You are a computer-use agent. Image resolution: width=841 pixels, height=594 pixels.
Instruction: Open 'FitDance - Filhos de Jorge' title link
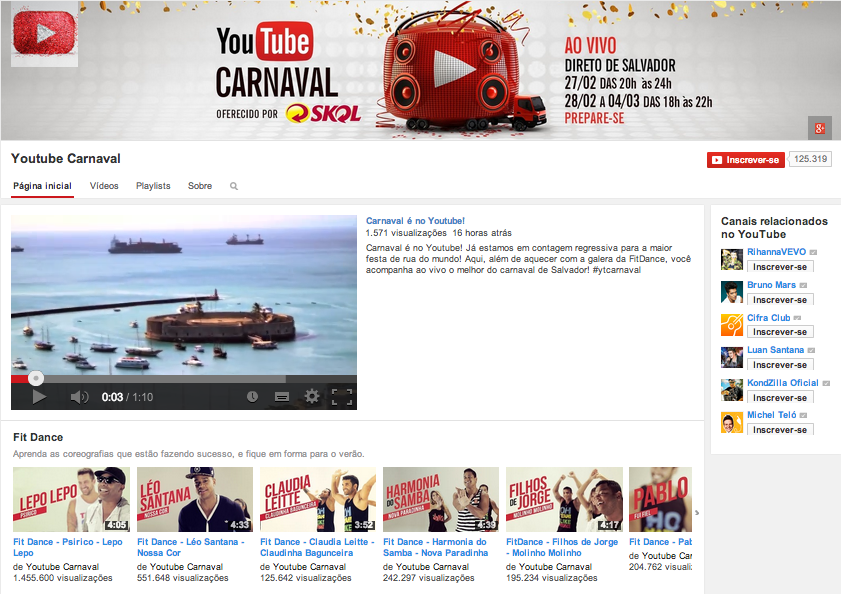pos(562,547)
